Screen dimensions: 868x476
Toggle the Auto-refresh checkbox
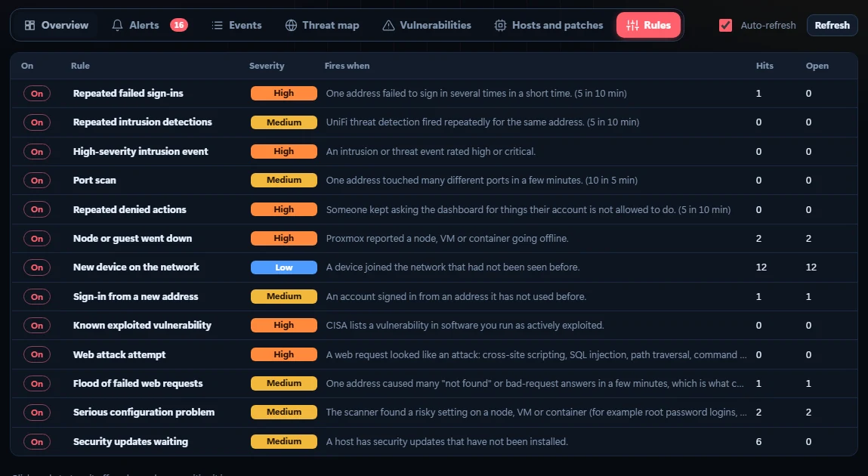(x=725, y=26)
